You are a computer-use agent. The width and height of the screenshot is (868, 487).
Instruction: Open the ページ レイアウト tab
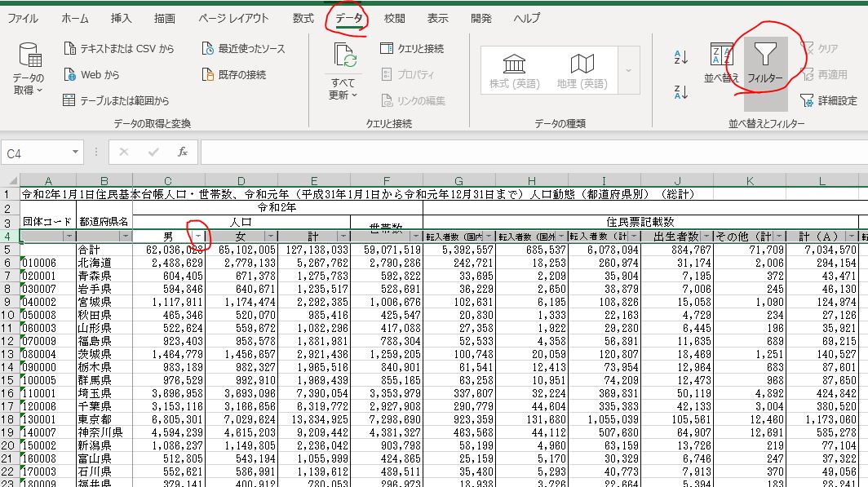pyautogui.click(x=232, y=18)
